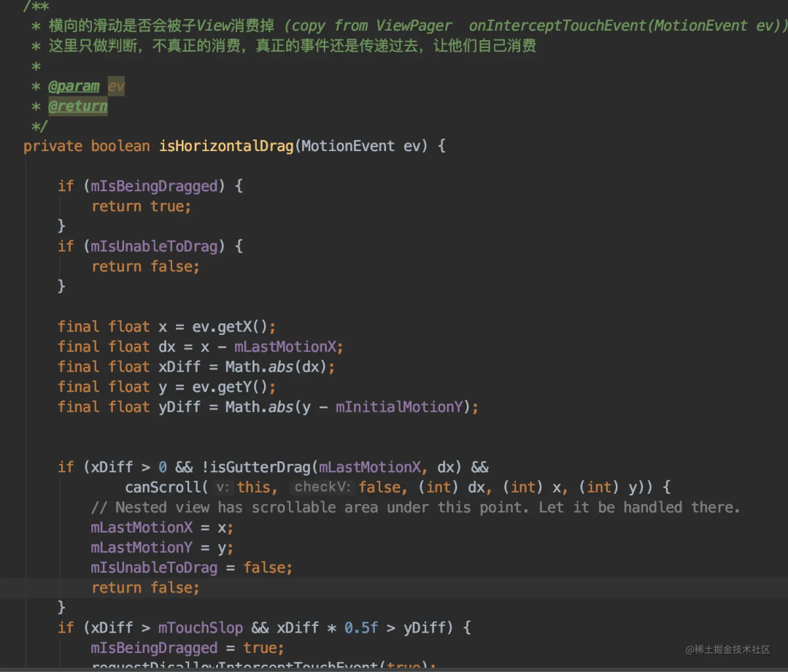The height and width of the screenshot is (672, 788).
Task: Click 'mLastMotionY = y;' assignment
Action: [x=162, y=548]
